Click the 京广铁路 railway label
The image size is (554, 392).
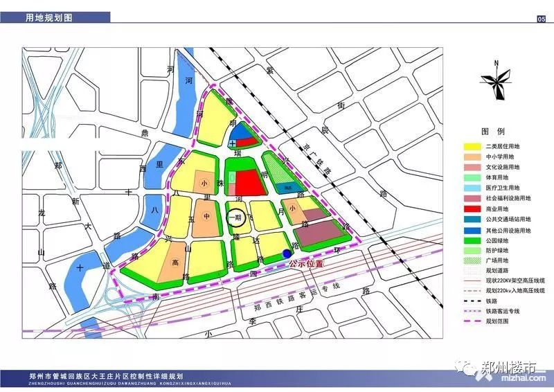coord(317,159)
